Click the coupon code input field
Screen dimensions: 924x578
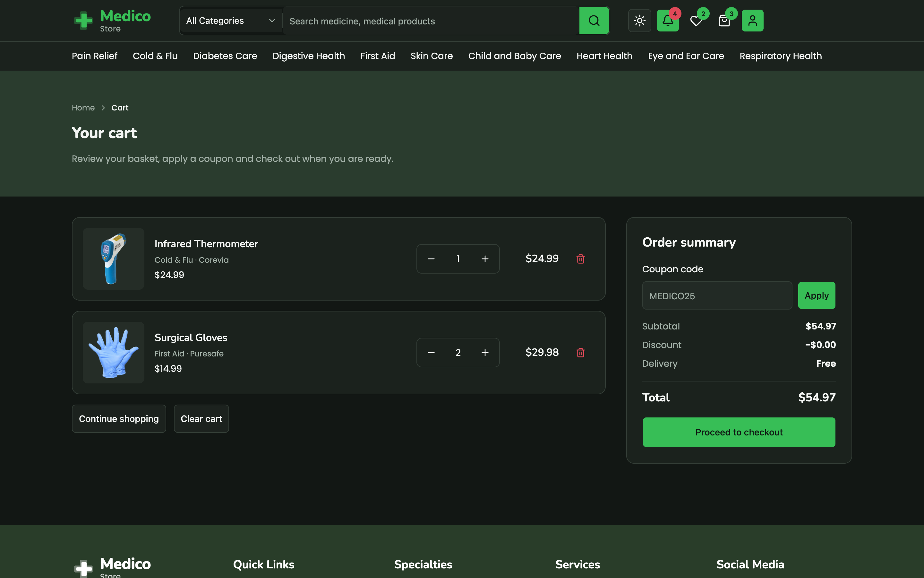pyautogui.click(x=717, y=295)
